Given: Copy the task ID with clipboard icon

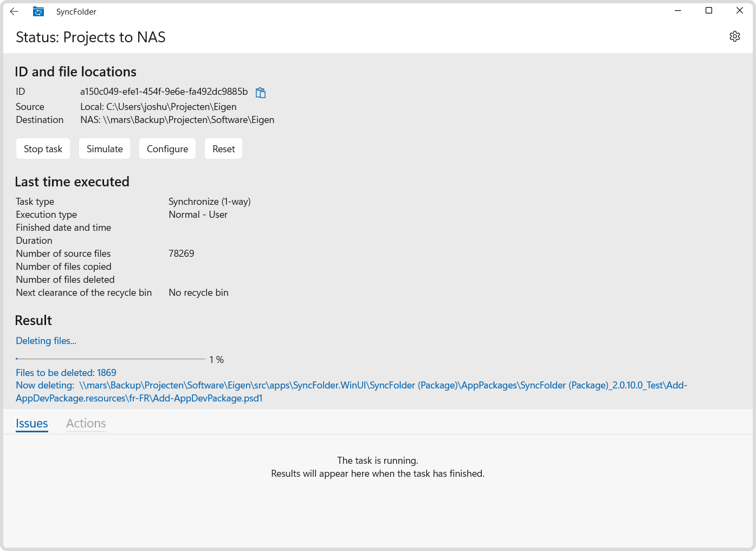Looking at the screenshot, I should (261, 93).
